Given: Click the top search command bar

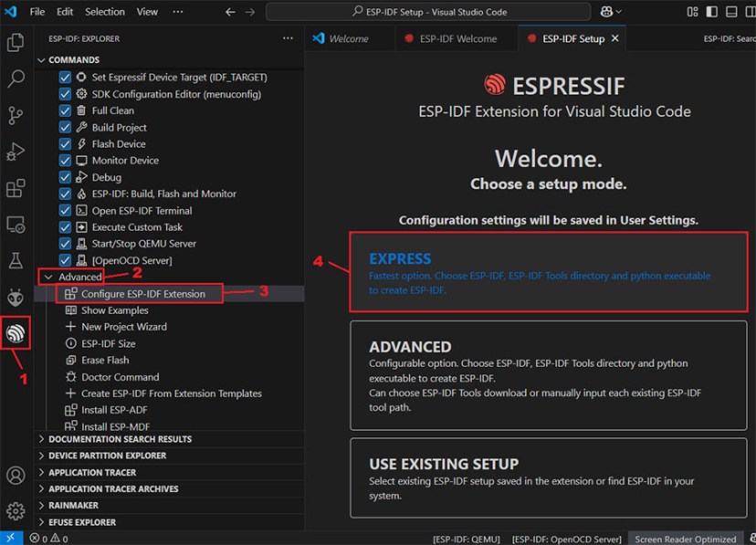Looking at the screenshot, I should [429, 11].
